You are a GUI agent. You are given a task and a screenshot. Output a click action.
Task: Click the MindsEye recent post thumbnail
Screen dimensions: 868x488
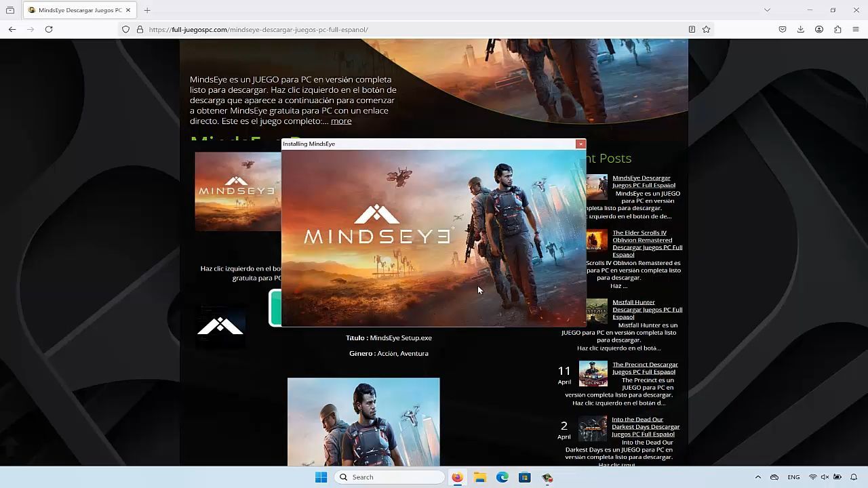(597, 186)
